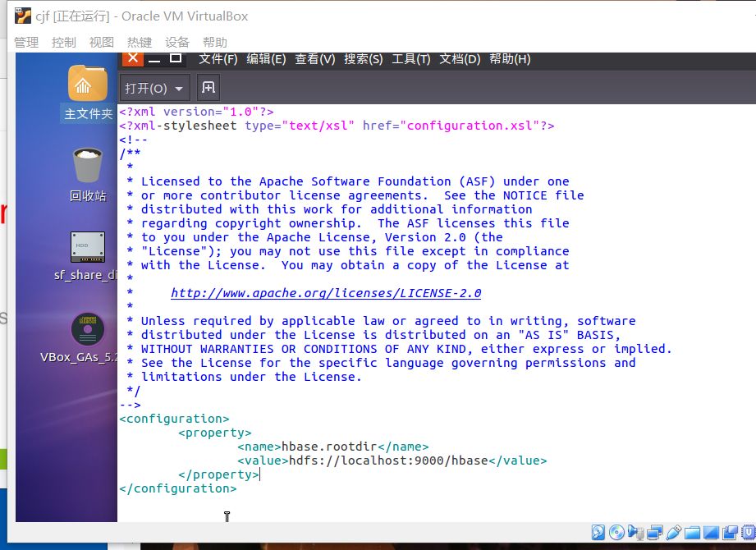Open the 工具(T) menu
The image size is (756, 550).
coord(410,59)
